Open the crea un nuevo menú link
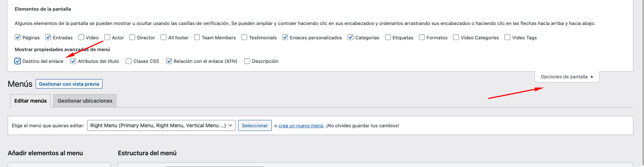This screenshot has height=167, width=644. [x=301, y=125]
